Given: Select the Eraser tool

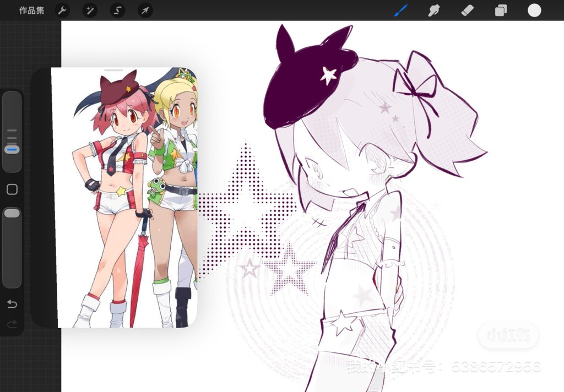Looking at the screenshot, I should [x=467, y=10].
